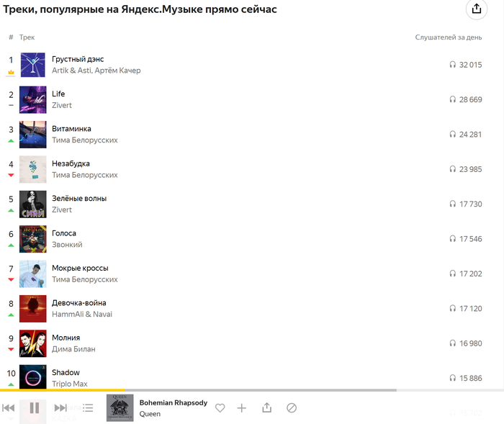
Task: Open artist Тима Белорусских under Витаминка
Action: [x=85, y=140]
